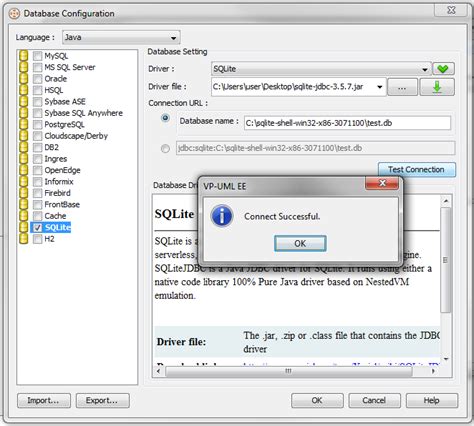This screenshot has height=426, width=474.
Task: Open Help for database configuration
Action: [x=432, y=400]
